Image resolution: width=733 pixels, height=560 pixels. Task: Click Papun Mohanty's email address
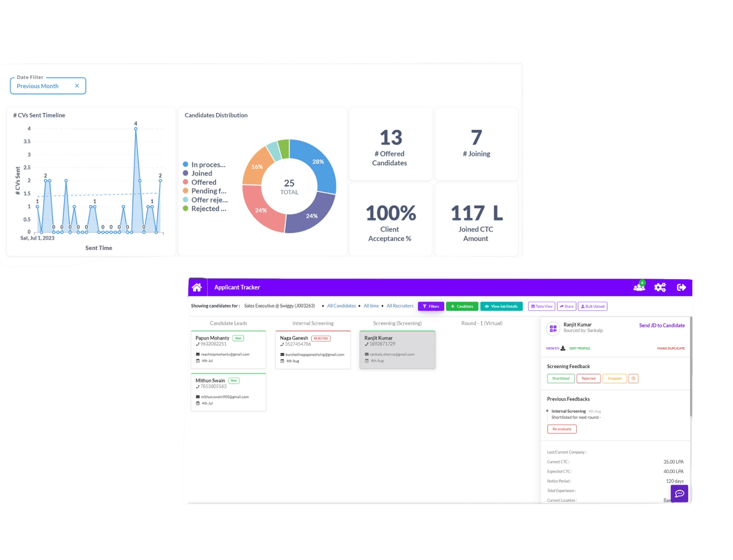coord(225,355)
